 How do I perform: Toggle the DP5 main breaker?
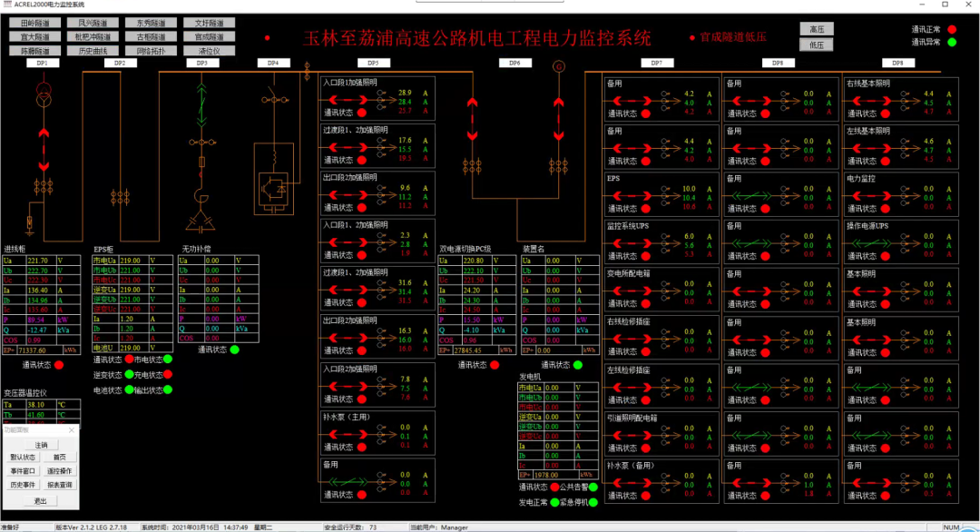pos(472,119)
